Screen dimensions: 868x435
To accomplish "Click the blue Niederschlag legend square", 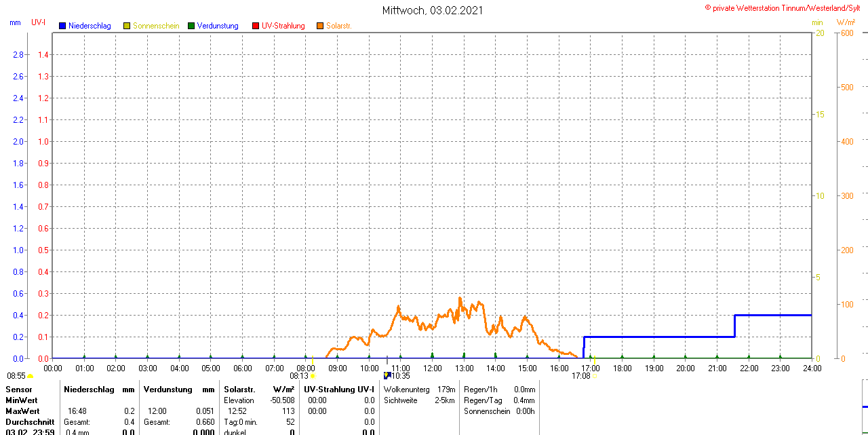I will tap(62, 26).
